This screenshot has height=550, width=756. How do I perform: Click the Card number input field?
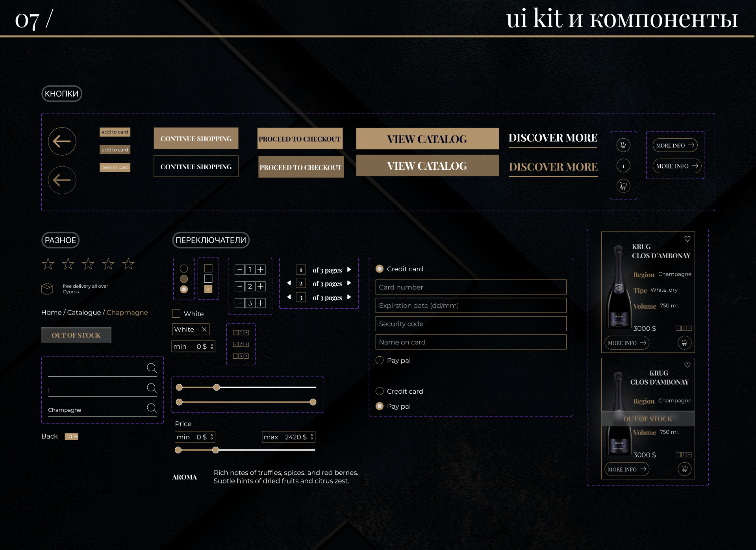(x=471, y=287)
